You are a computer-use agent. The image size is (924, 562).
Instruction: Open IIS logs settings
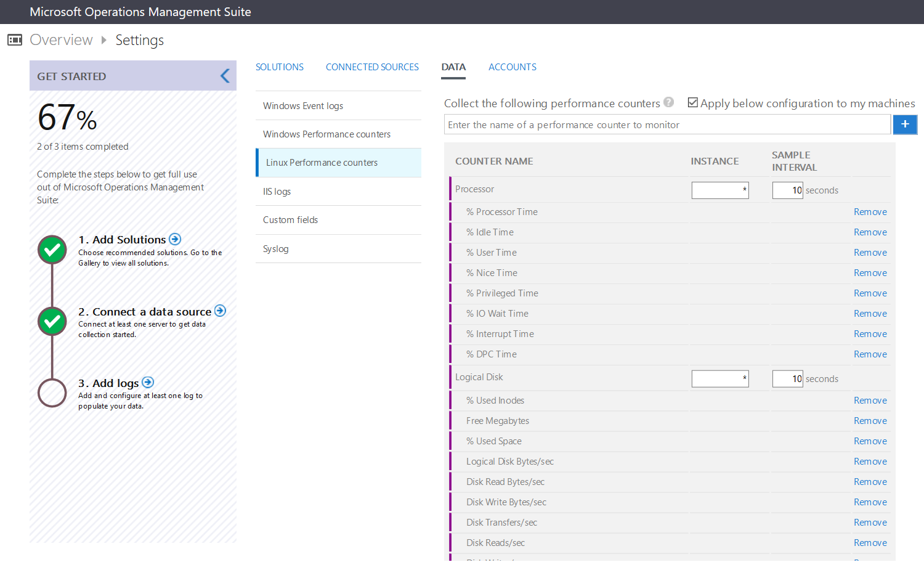338,192
